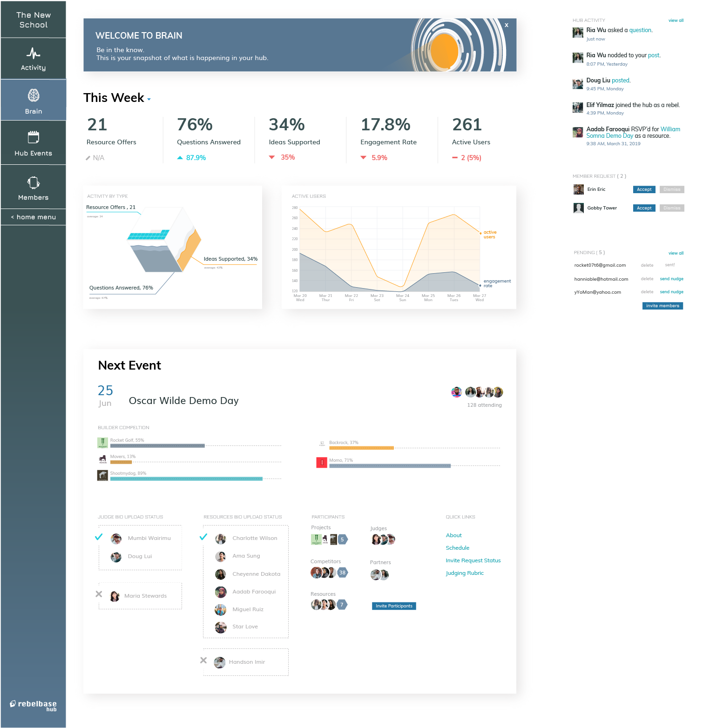
Task: Toggle the X mark beside Maria Stewards
Action: (x=99, y=594)
